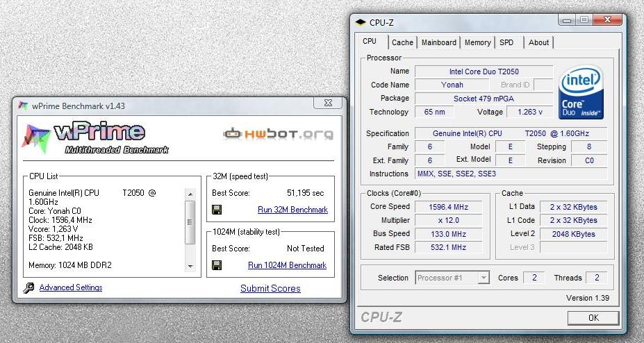Image resolution: width=644 pixels, height=343 pixels.
Task: Click CPU List scrollbar up arrow
Action: pos(190,194)
